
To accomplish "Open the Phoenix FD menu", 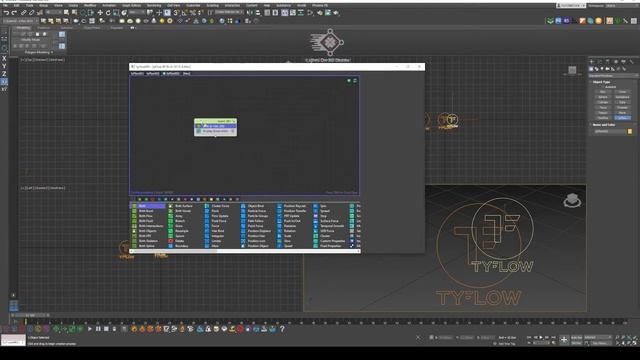I will 320,6.
